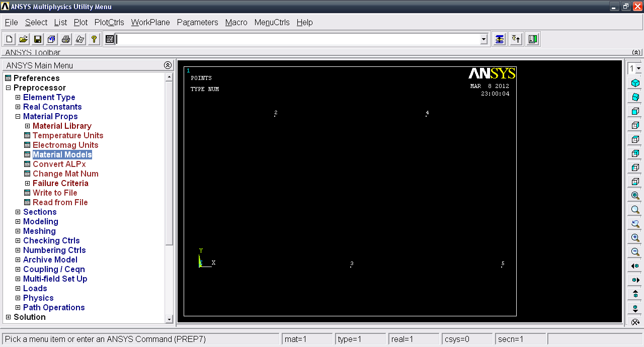This screenshot has height=347, width=644.
Task: Open the WorkPlane menu
Action: 150,22
